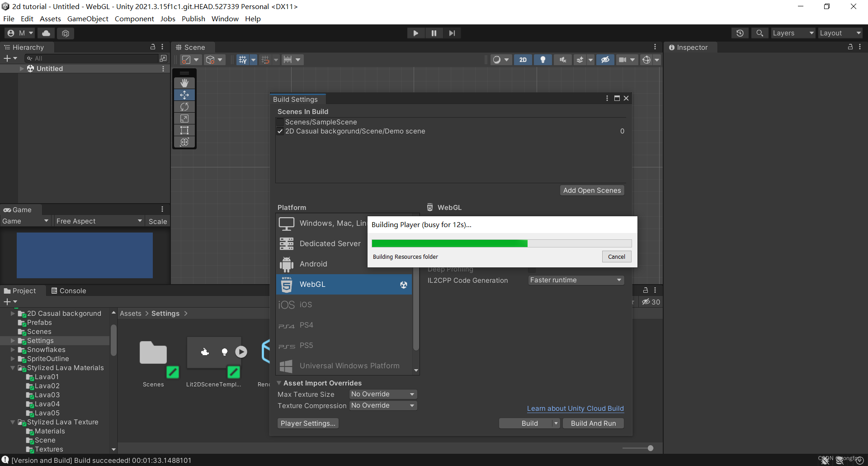
Task: Toggle scene Gizmos visibility
Action: 647,60
